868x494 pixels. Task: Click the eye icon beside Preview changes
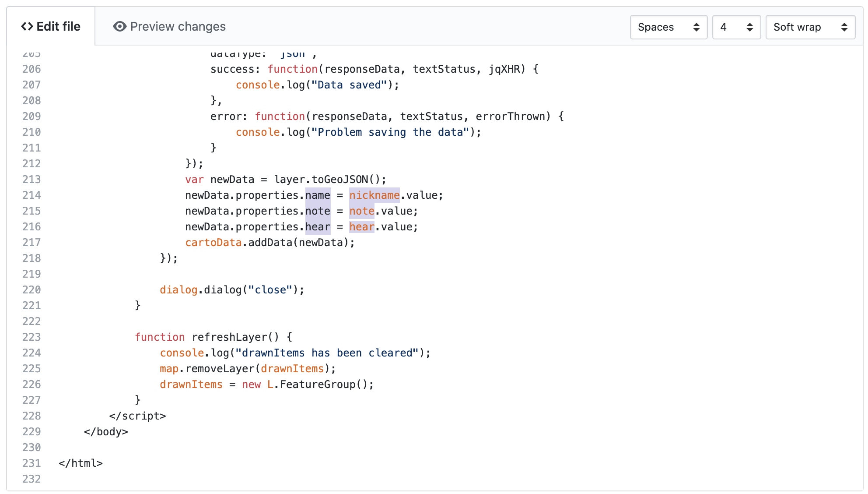tap(119, 27)
